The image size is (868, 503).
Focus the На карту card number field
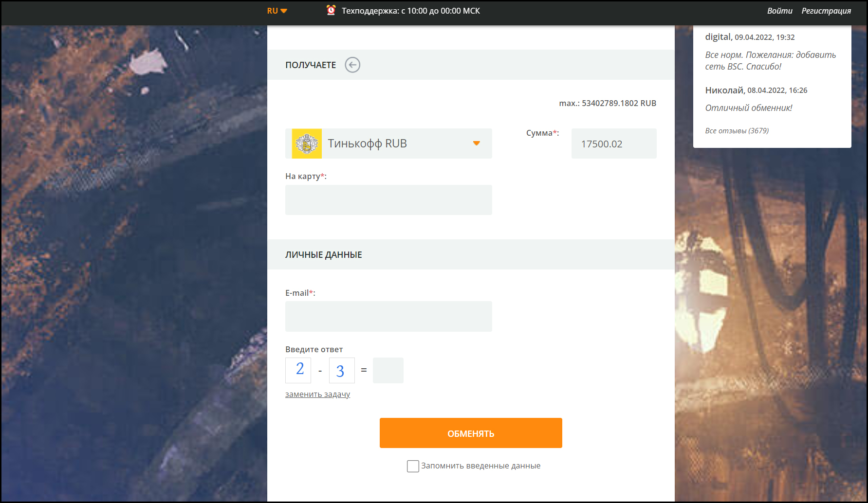(388, 200)
